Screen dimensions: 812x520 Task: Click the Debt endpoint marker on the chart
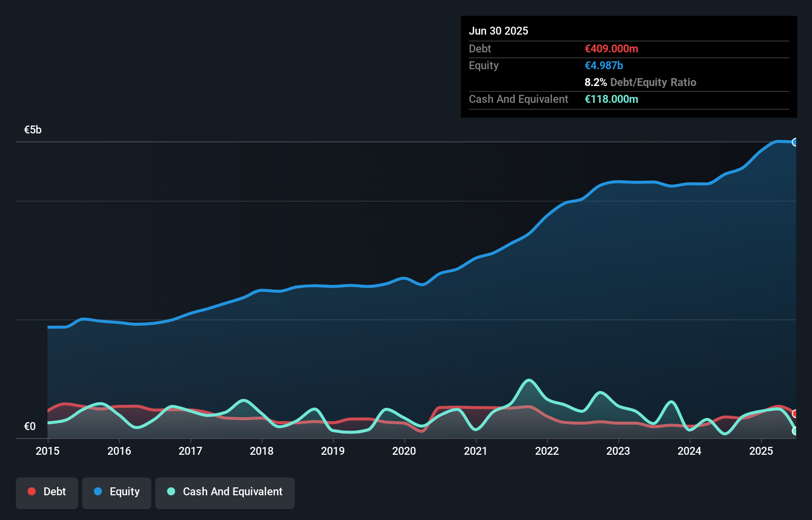tap(795, 414)
